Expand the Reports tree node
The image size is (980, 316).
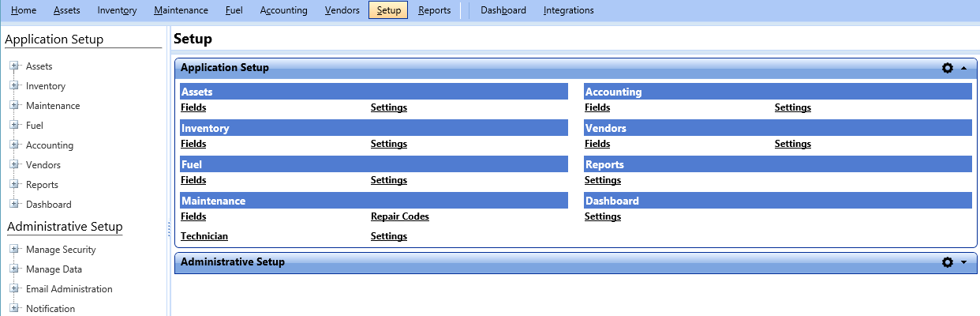pos(14,185)
